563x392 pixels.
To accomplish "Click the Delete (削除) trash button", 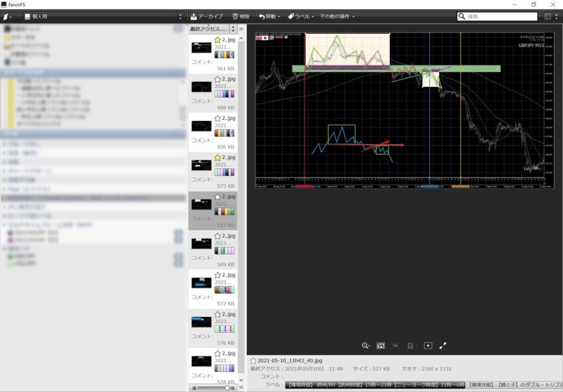I will tap(241, 16).
